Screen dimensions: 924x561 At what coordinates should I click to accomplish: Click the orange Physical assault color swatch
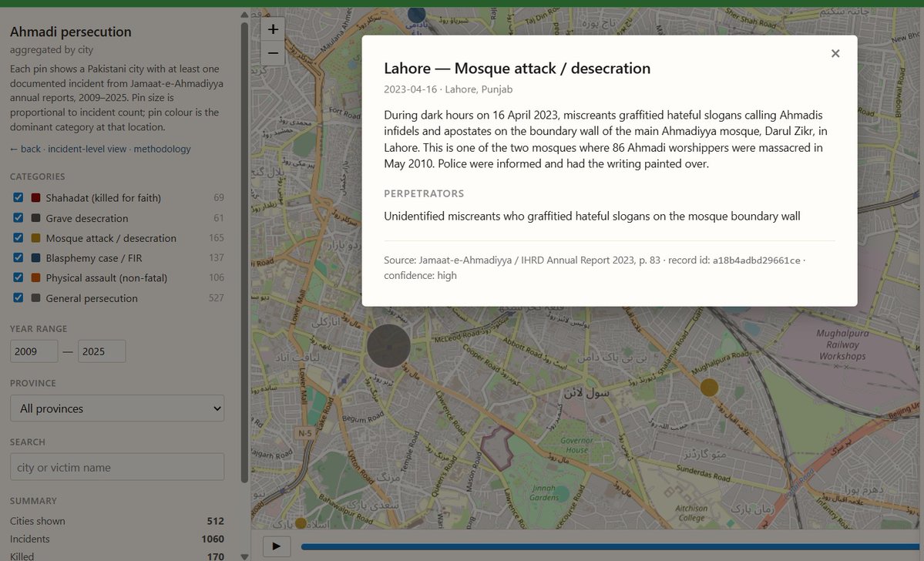36,277
